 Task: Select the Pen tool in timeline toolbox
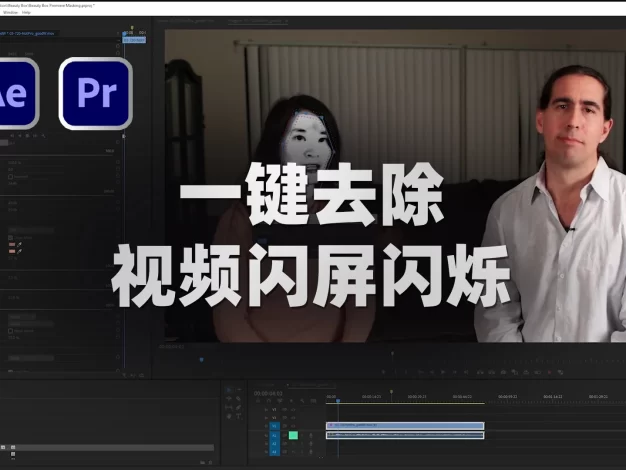coord(238,407)
